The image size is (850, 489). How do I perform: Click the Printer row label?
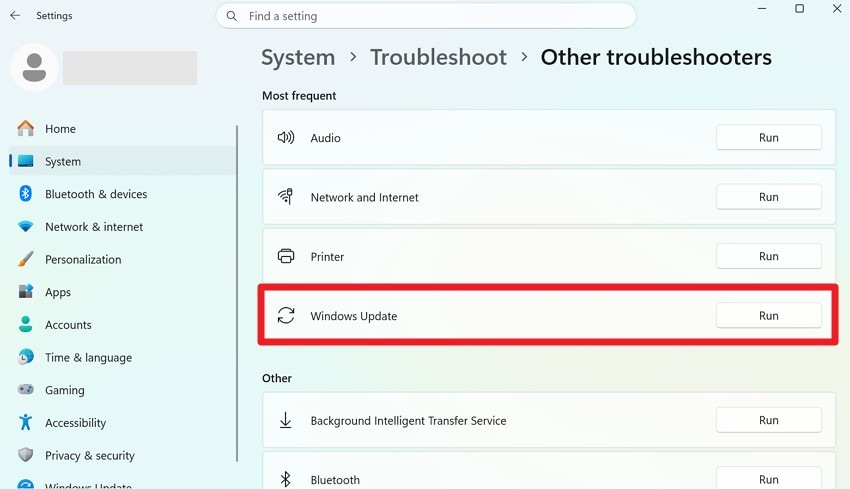click(327, 256)
